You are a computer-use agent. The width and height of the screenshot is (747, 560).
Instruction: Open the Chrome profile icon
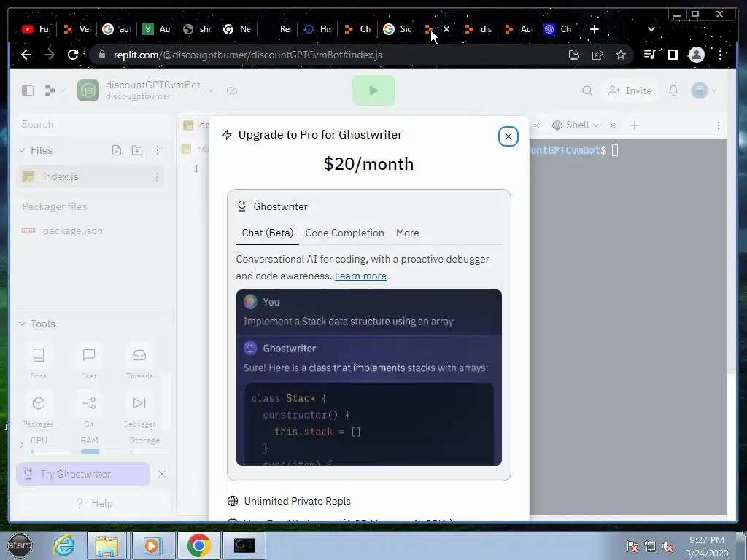point(696,55)
